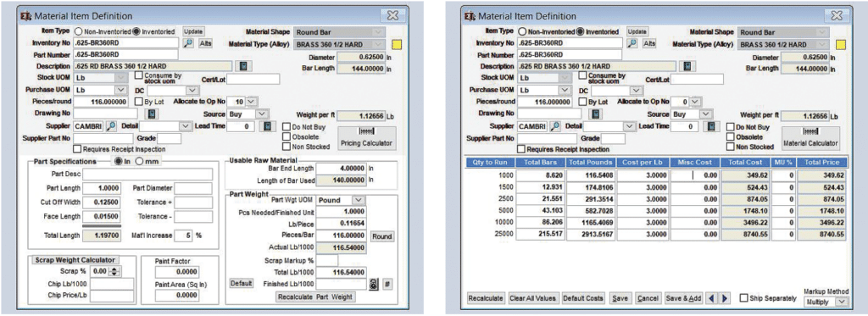The width and height of the screenshot is (868, 316).
Task: Check Consume by stock uom in left window
Action: coord(140,75)
